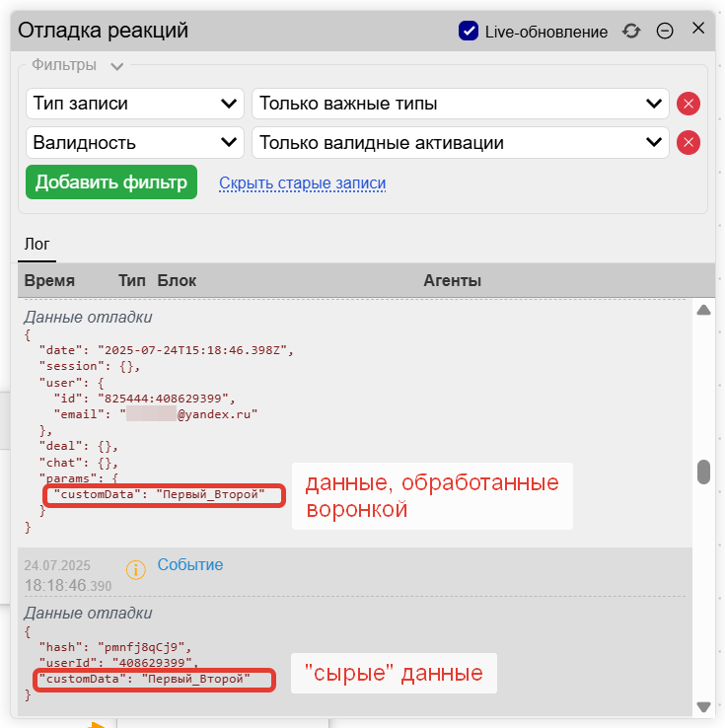Click the Добавить фильтр button
The image size is (725, 728).
(111, 182)
